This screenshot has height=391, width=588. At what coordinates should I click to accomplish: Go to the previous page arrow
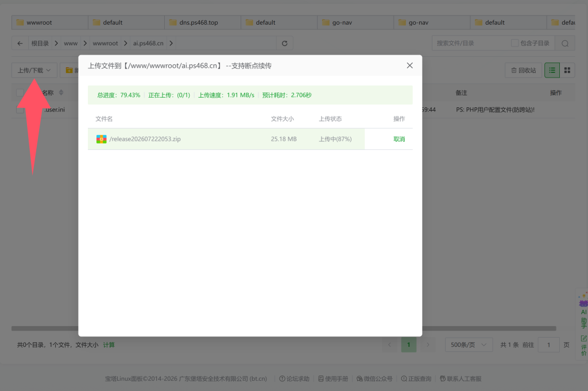coord(390,345)
